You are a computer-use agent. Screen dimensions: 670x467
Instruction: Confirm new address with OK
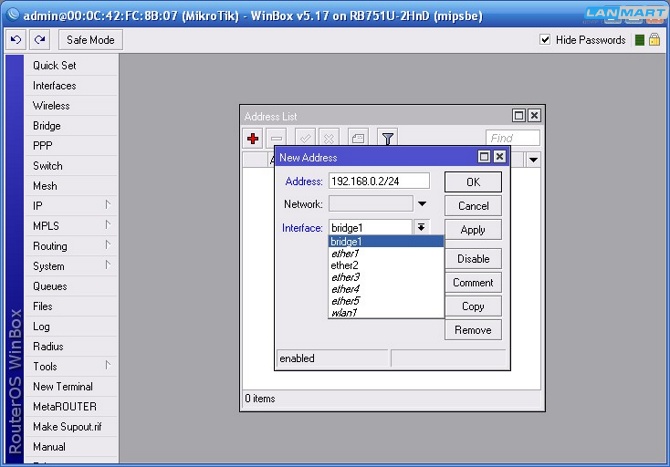click(x=473, y=182)
